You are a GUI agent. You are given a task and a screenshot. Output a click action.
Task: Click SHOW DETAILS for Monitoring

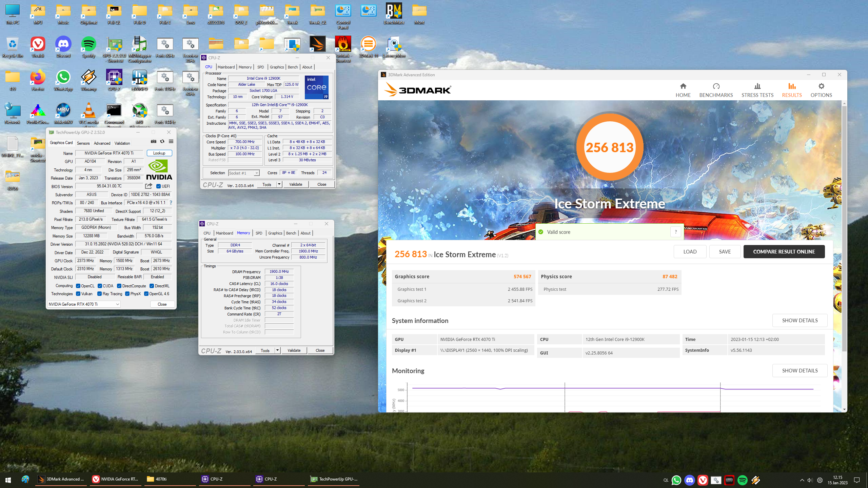[800, 370]
